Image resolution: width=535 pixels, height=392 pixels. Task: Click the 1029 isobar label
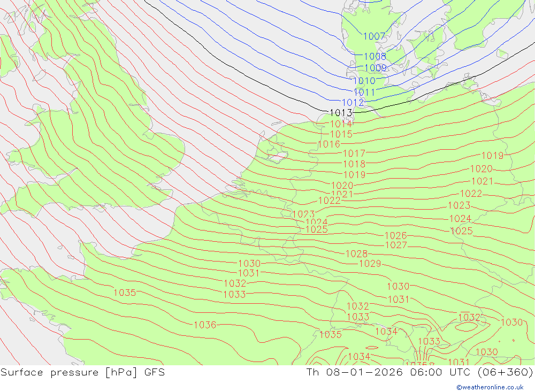[x=370, y=264]
